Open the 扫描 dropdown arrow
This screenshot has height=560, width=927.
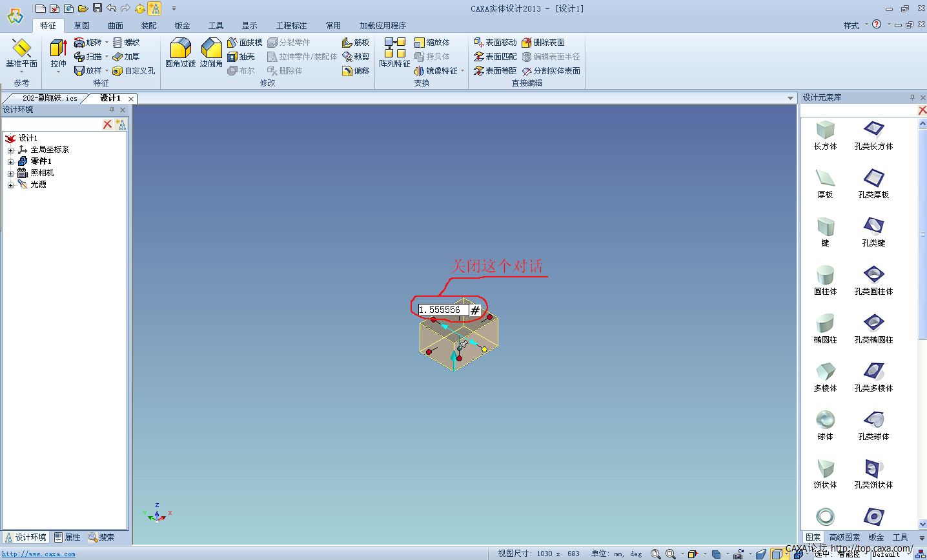pyautogui.click(x=107, y=57)
